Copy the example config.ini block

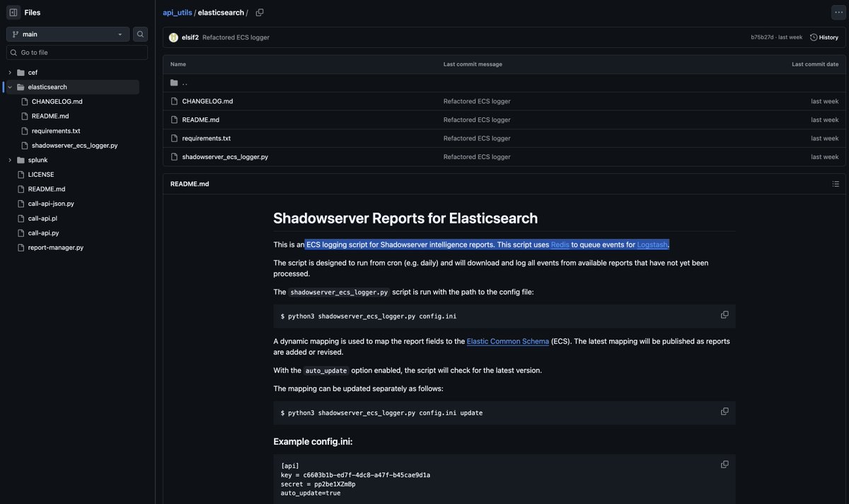tap(723, 463)
